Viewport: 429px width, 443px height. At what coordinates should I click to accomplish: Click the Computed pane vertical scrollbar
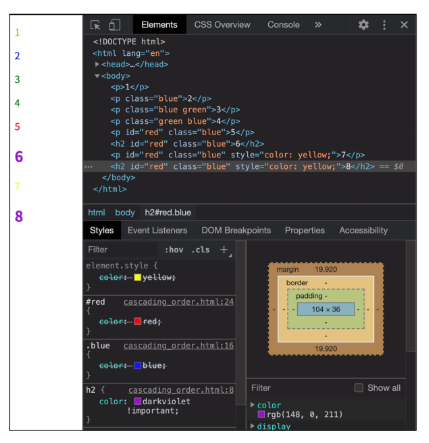click(411, 296)
